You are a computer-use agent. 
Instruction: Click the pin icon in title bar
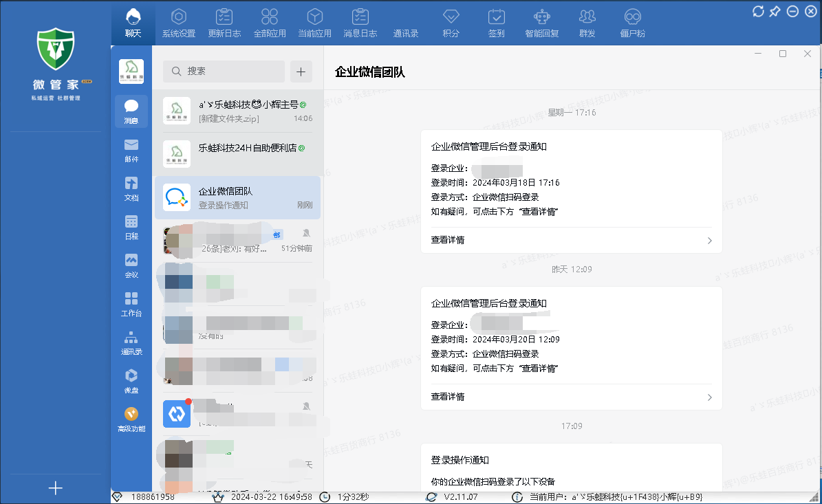775,11
